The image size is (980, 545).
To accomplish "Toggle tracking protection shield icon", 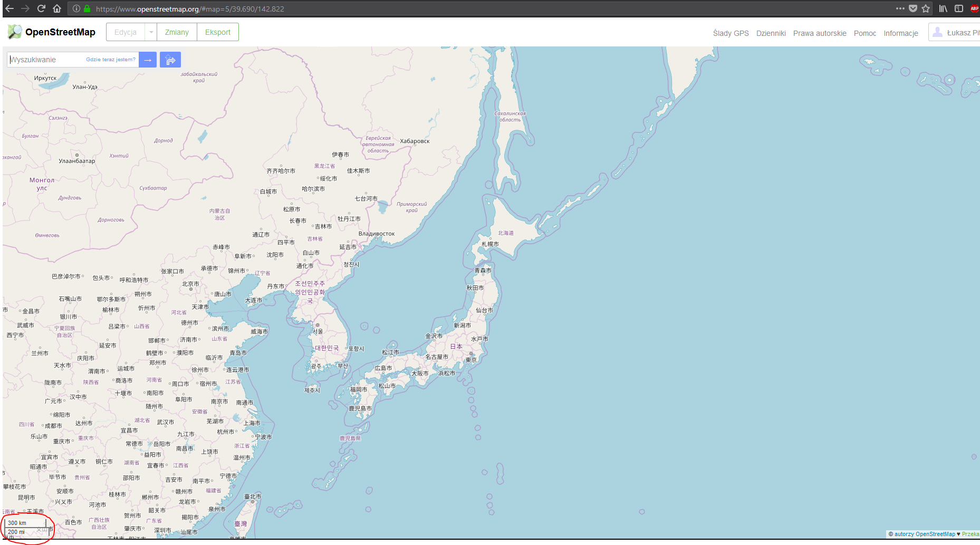I will tap(912, 8).
